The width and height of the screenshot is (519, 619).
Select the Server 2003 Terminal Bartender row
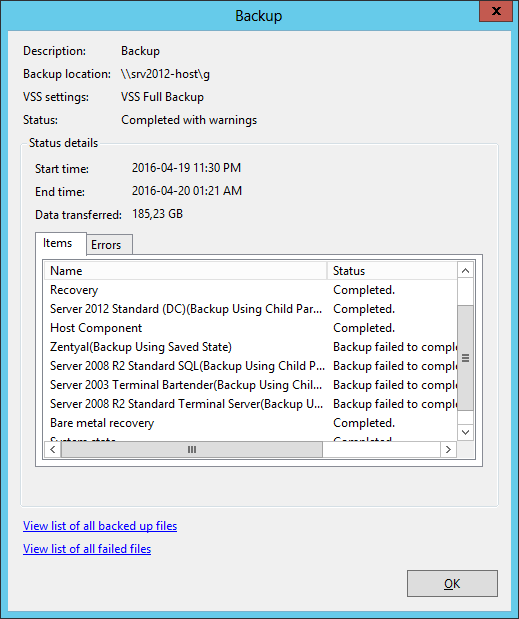[251, 385]
